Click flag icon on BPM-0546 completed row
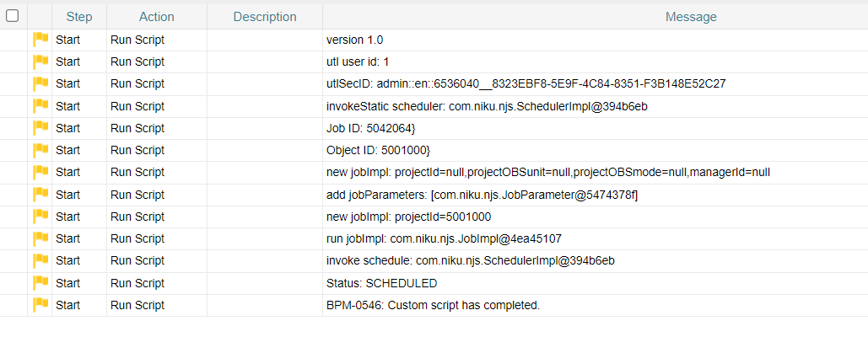 tap(40, 305)
